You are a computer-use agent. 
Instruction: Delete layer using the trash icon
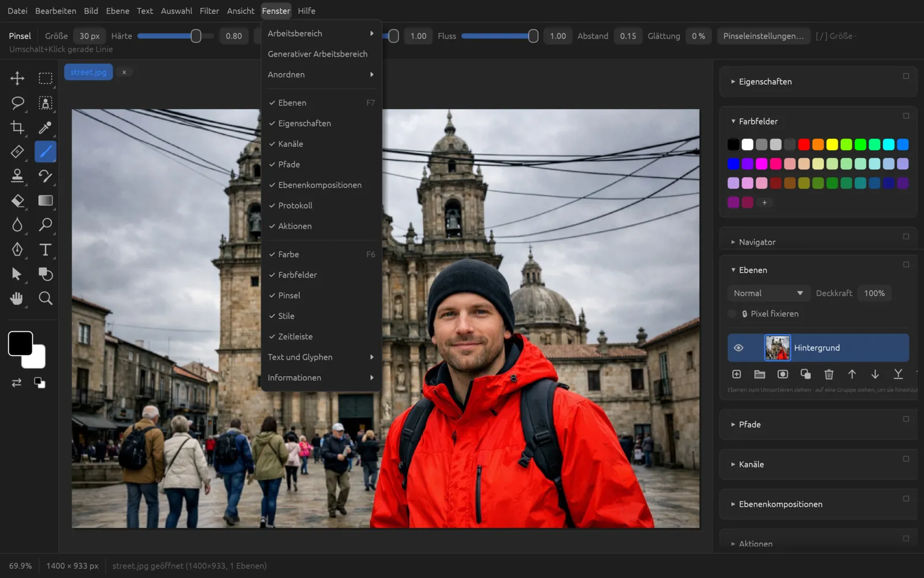(829, 375)
